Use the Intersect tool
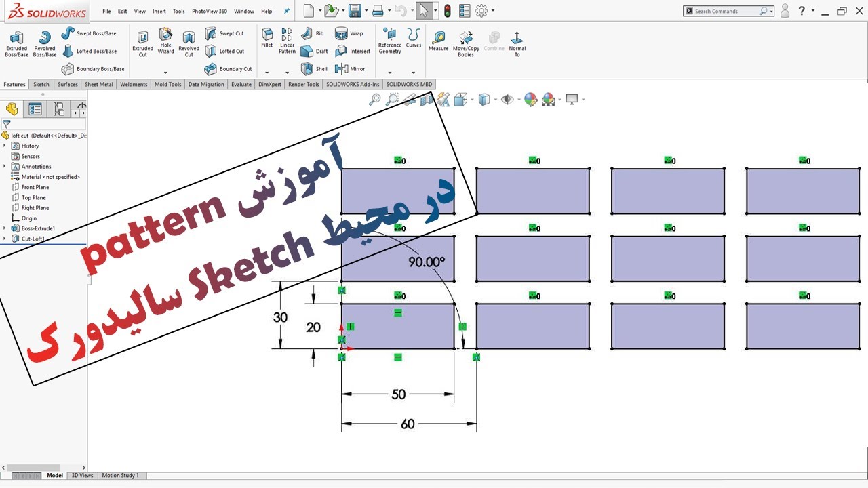 (353, 51)
